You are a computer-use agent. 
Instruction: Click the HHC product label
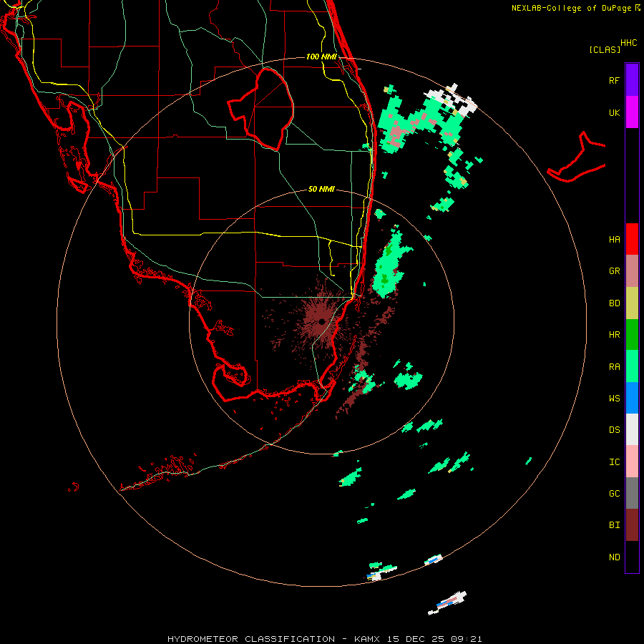coord(629,43)
